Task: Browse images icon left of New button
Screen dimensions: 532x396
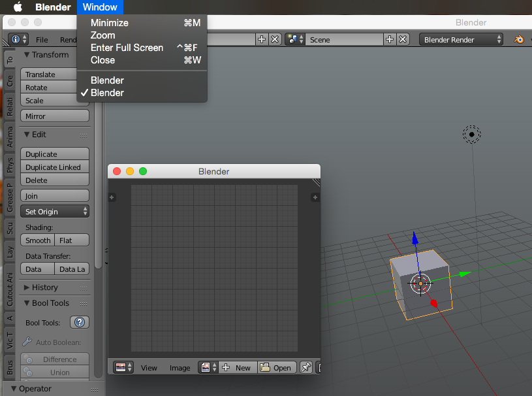Action: (208, 367)
